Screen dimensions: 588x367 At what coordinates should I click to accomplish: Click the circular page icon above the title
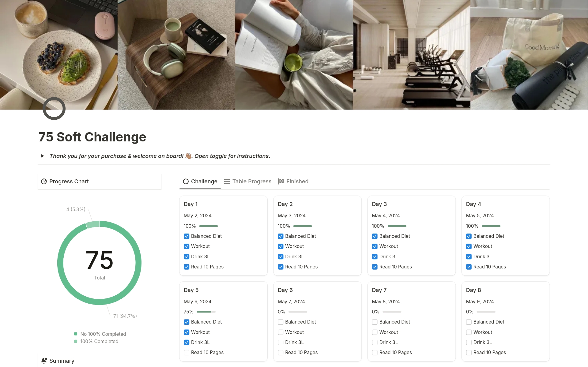(x=54, y=108)
